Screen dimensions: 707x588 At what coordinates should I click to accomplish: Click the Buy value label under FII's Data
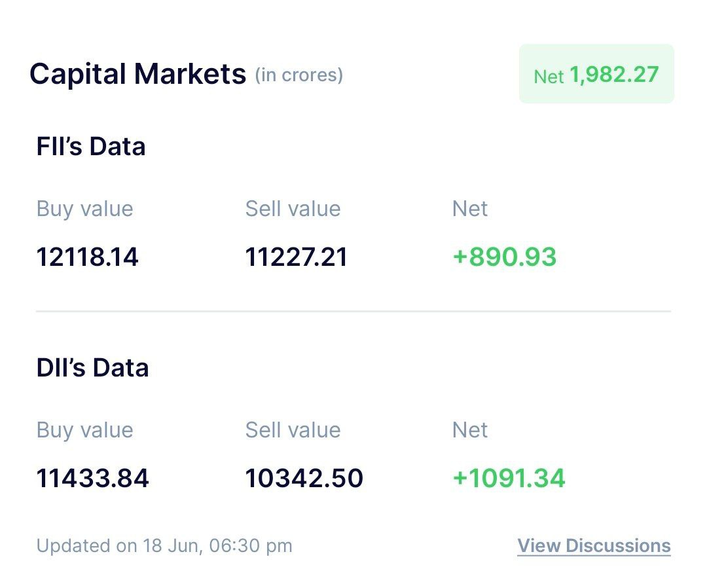click(x=84, y=209)
